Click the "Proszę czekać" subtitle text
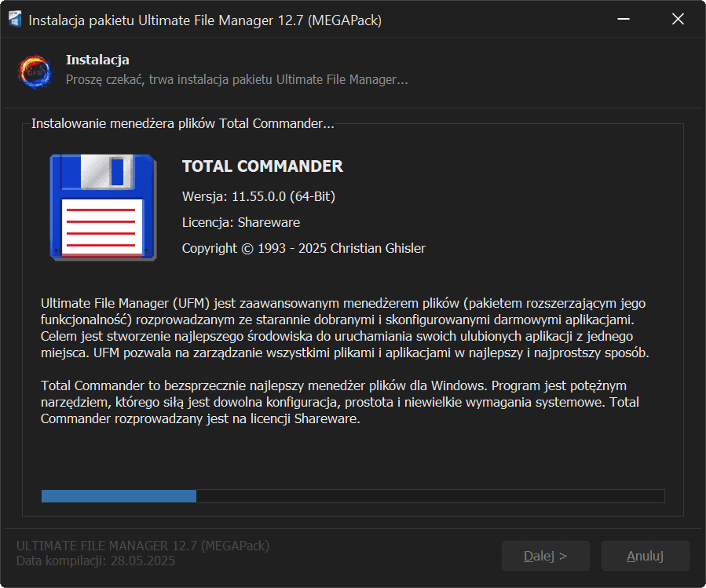 coord(236,79)
